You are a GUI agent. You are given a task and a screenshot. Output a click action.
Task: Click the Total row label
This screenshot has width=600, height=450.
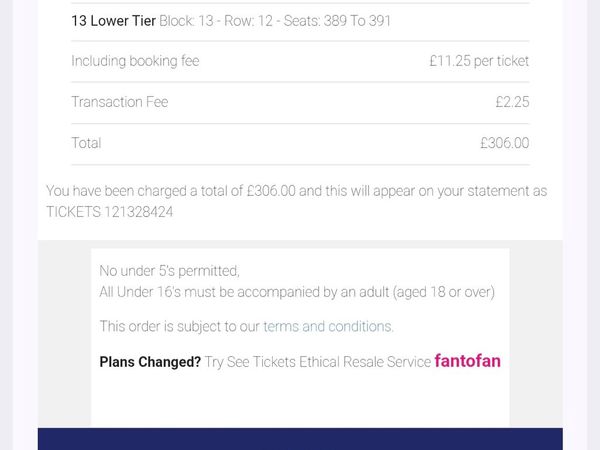pos(86,143)
